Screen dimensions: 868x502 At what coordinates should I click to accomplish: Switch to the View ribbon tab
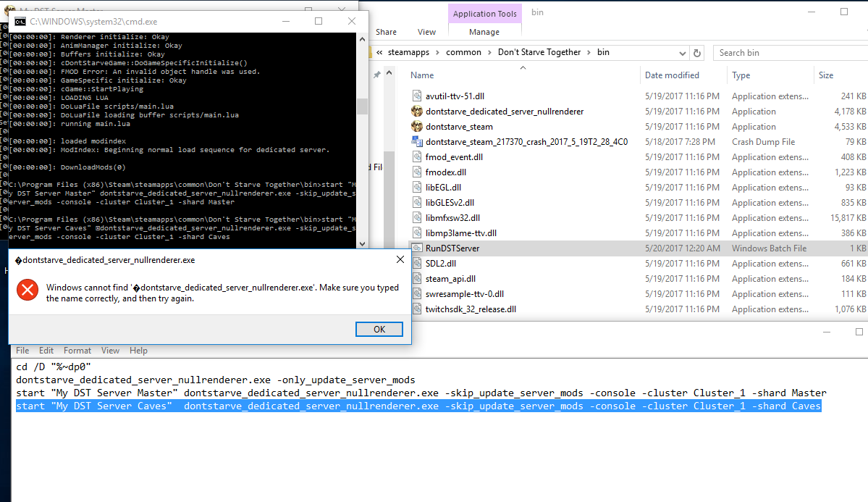point(426,32)
